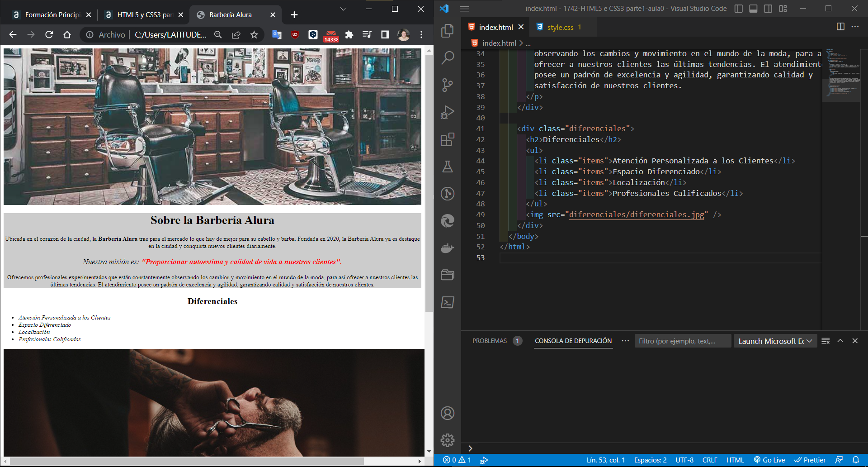Toggle the browser side panel

coord(385,34)
